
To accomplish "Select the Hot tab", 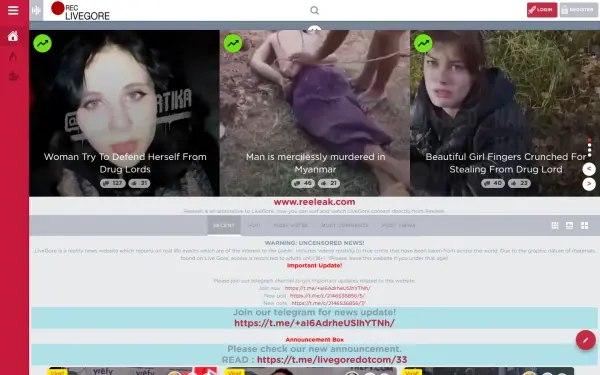I will (x=254, y=225).
